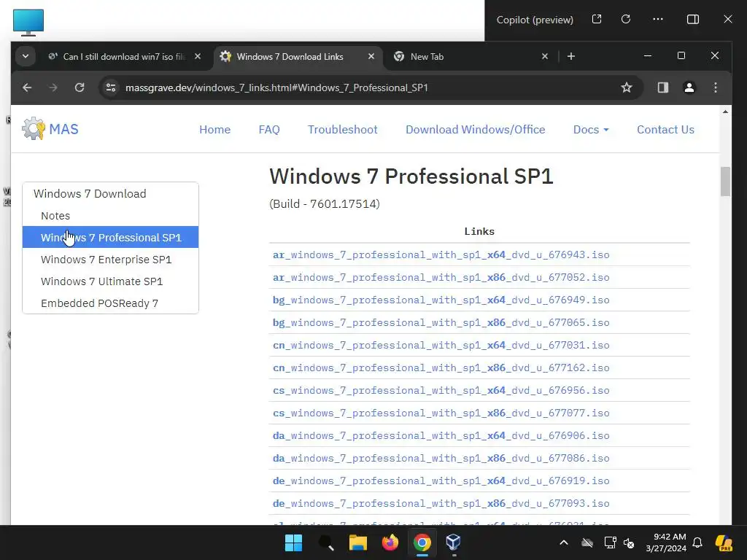Open Copilot preview icon in taskbar
The image size is (747, 560).
(724, 542)
